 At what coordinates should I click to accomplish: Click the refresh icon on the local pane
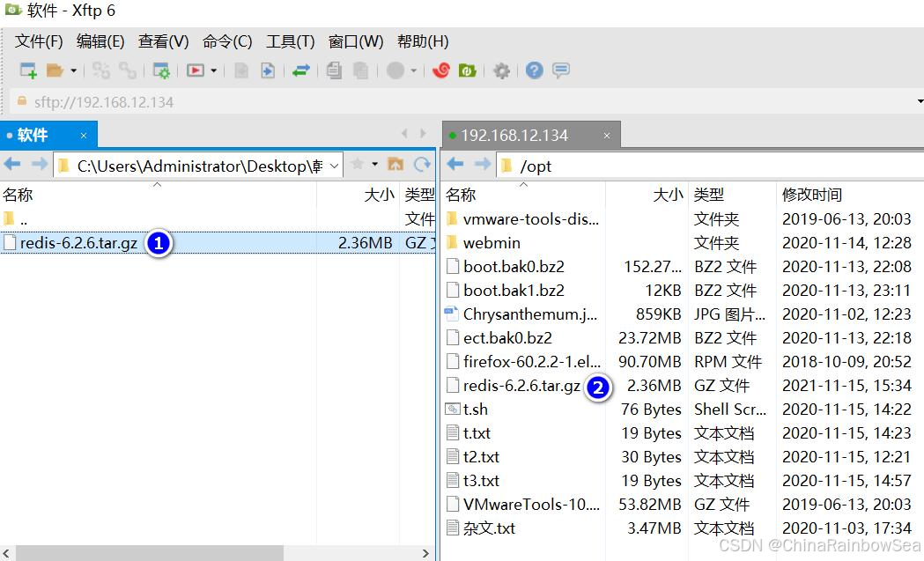(419, 165)
